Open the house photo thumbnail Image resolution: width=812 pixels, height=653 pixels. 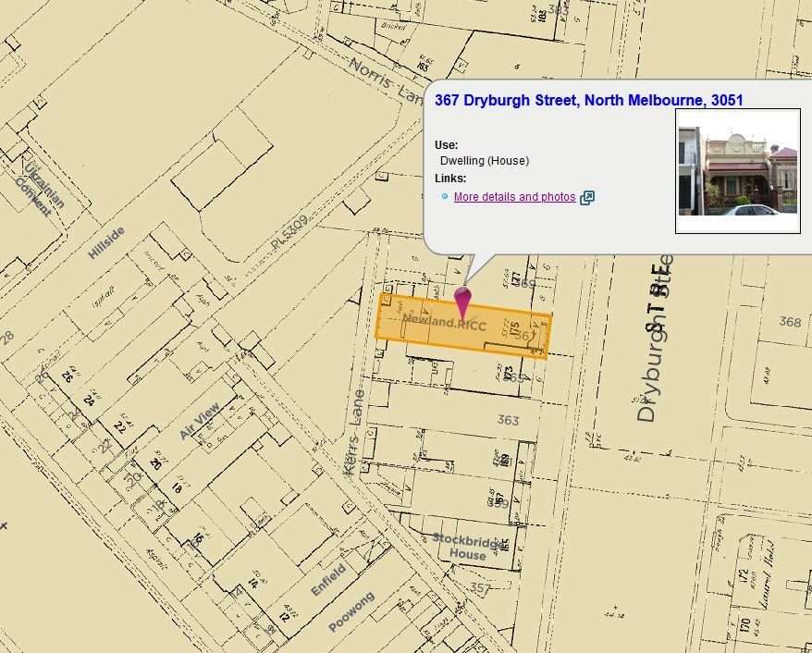(x=737, y=171)
